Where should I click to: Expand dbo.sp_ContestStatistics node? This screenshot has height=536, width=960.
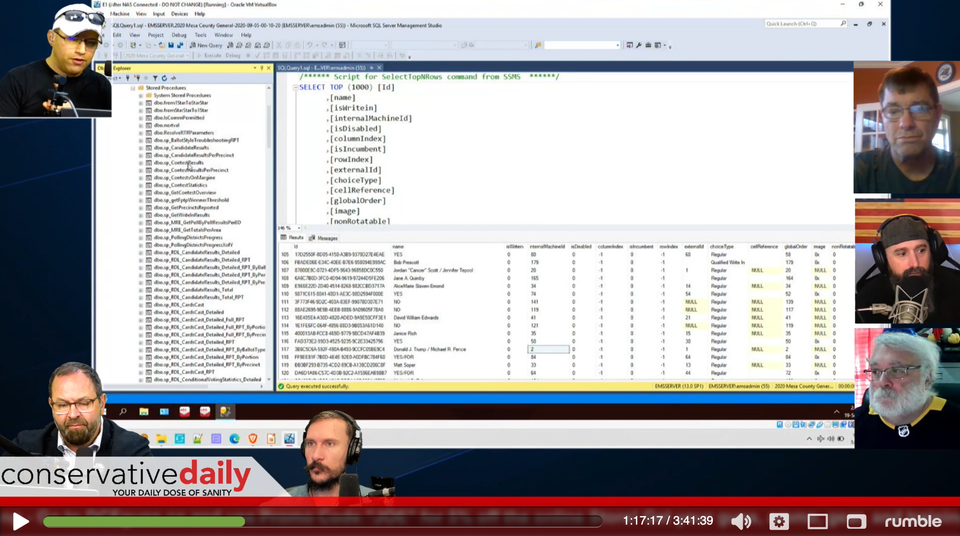[x=141, y=185]
